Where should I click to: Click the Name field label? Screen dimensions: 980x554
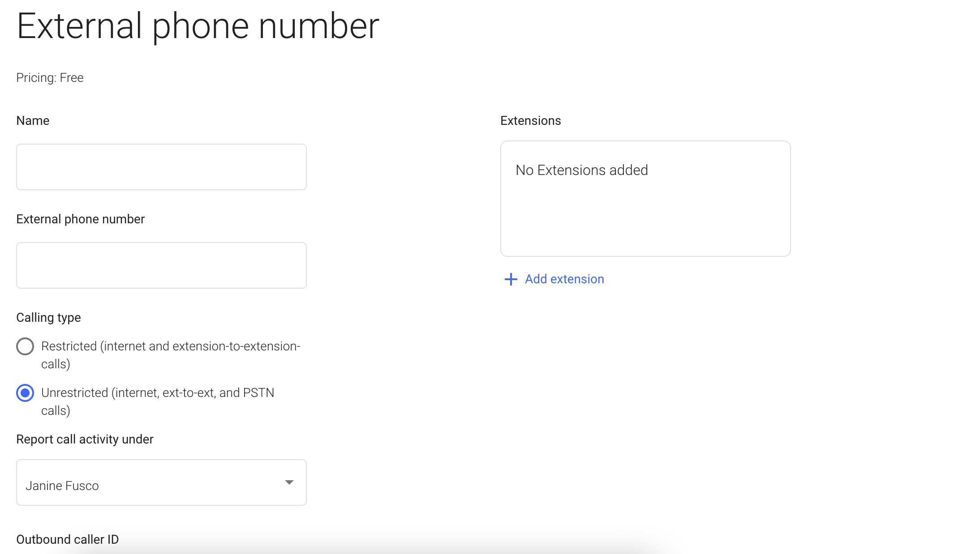(33, 120)
